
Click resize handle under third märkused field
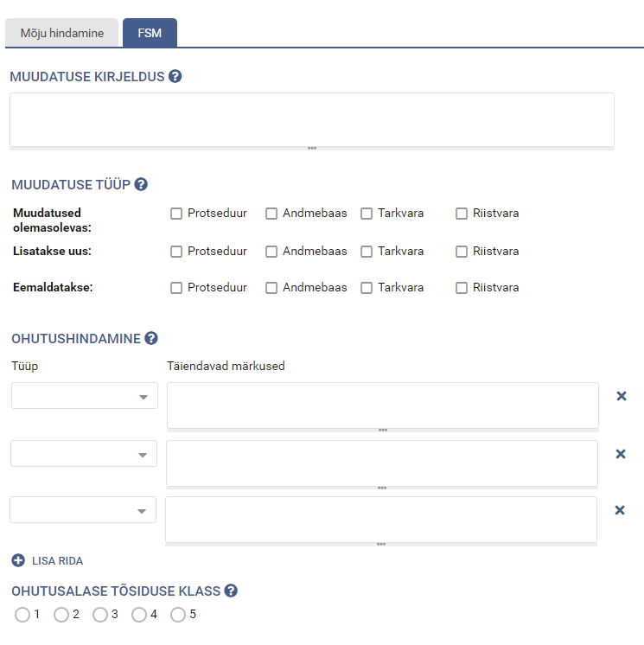pyautogui.click(x=381, y=544)
